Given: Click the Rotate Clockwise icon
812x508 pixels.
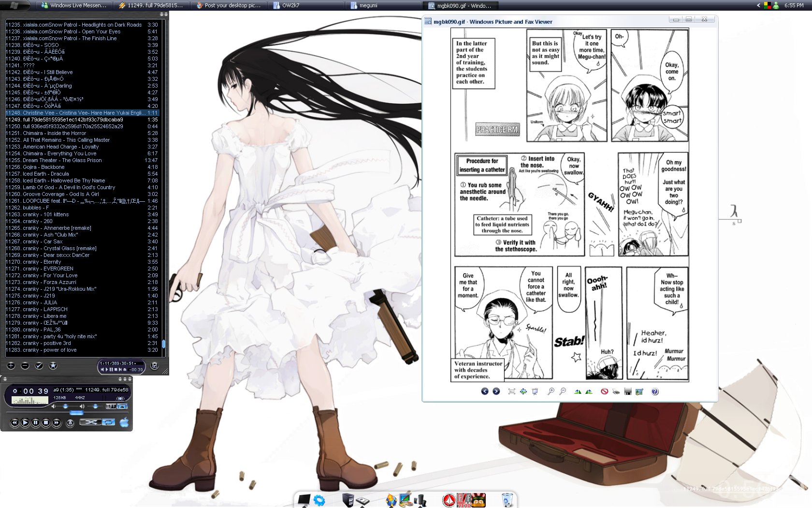Looking at the screenshot, I should [x=578, y=391].
